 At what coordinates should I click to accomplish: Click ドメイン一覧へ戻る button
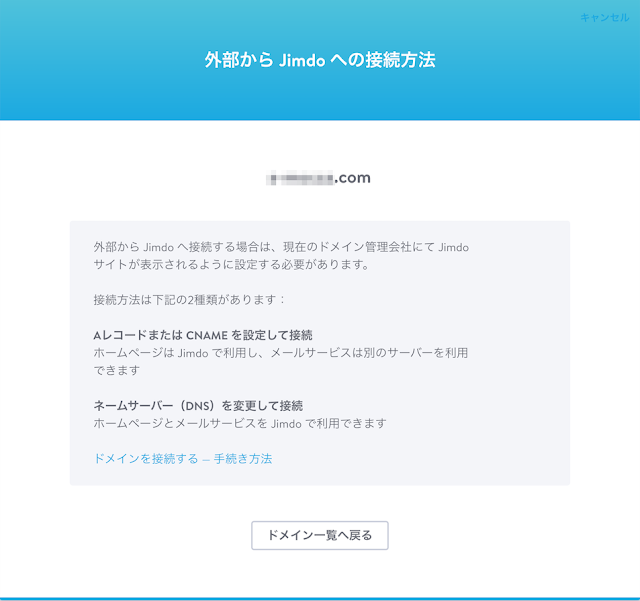tap(320, 535)
